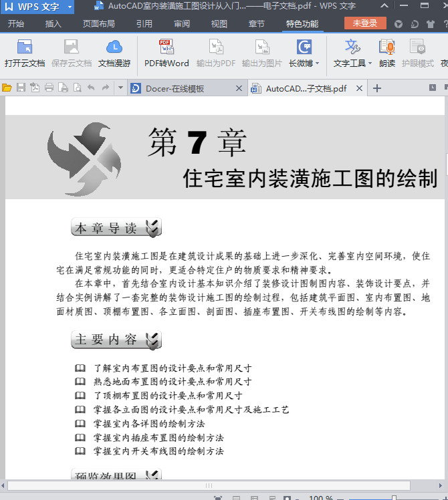Click the 长微博 icon
Viewport: 448px width, 500px height.
(x=304, y=47)
